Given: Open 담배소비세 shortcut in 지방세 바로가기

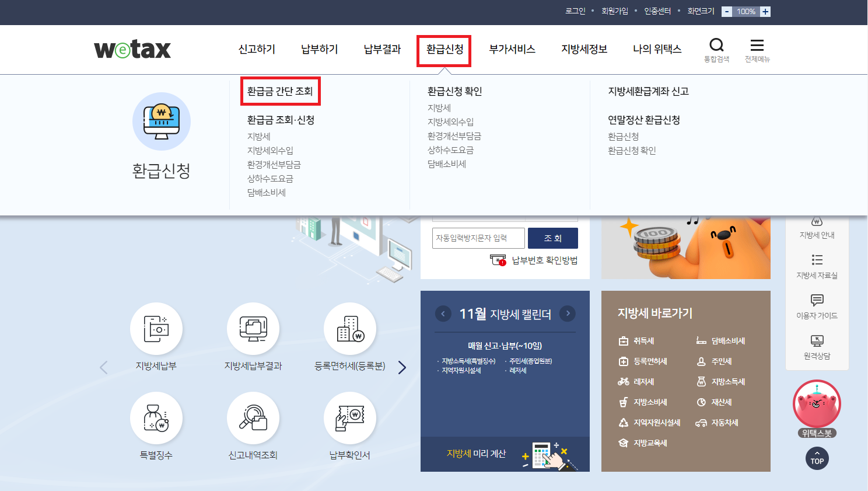Looking at the screenshot, I should [721, 341].
